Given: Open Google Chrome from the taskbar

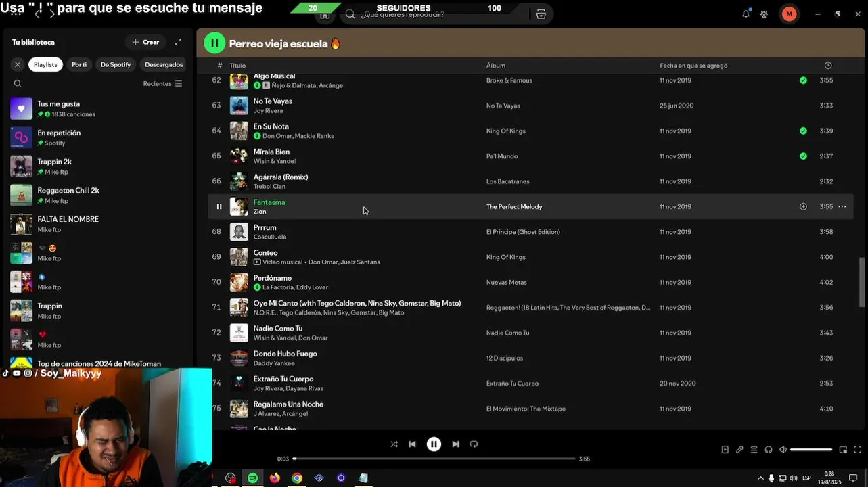Looking at the screenshot, I should [x=296, y=478].
